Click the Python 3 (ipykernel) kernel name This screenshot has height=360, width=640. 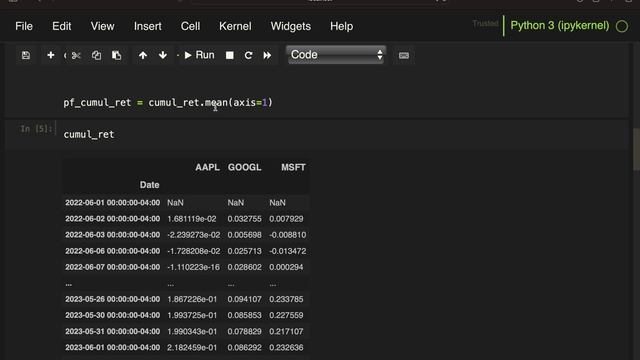point(560,25)
